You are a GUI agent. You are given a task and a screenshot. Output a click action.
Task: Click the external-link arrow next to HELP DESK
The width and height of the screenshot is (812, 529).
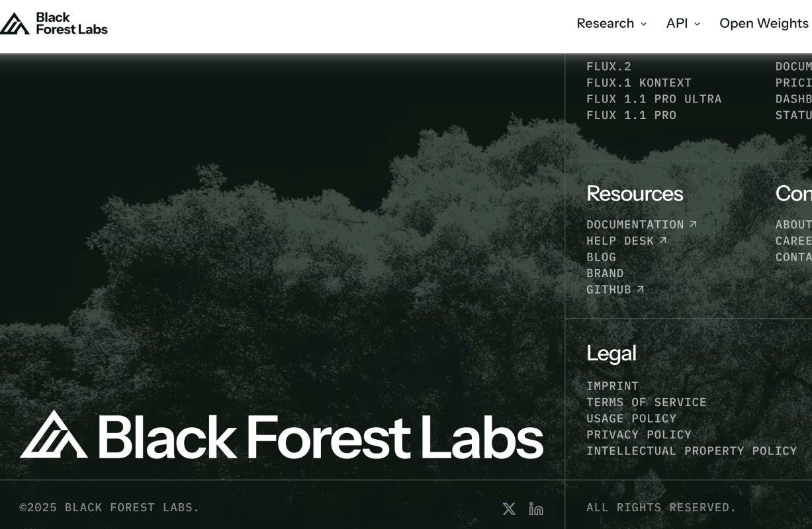coord(662,240)
